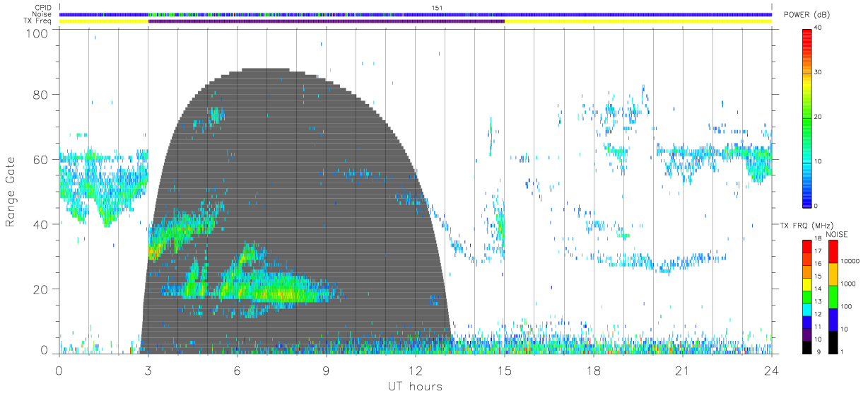
Task: Click the 15 UT hour tick label
Action: [505, 371]
